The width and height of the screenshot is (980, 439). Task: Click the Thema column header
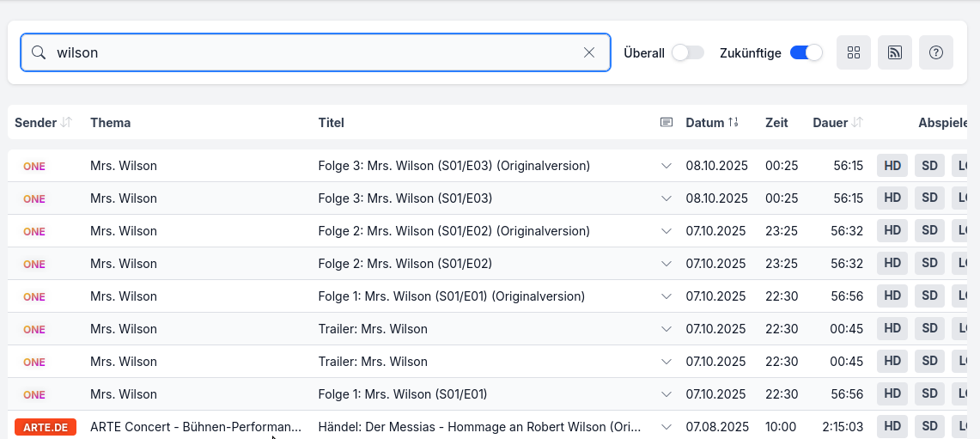click(111, 123)
